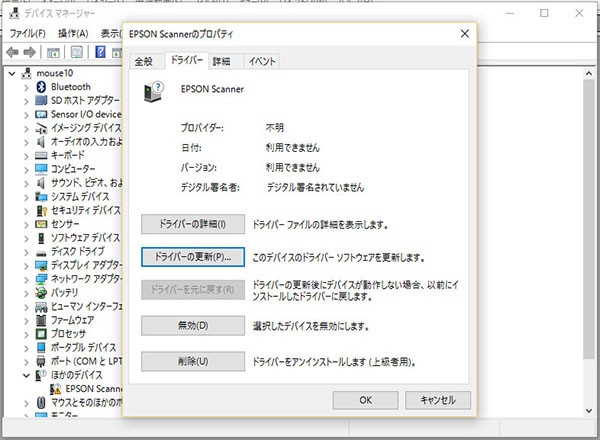Select the マウスとそのほかの device icon
The image size is (600, 440).
tap(41, 403)
